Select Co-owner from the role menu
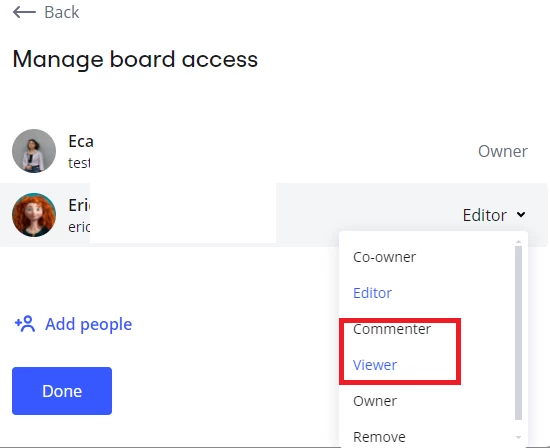Screen dimensions: 550x448 tap(384, 257)
